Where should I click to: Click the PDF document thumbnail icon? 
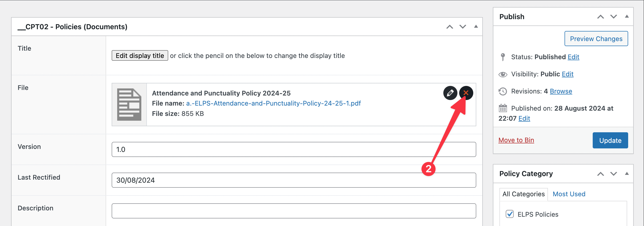coord(129,105)
